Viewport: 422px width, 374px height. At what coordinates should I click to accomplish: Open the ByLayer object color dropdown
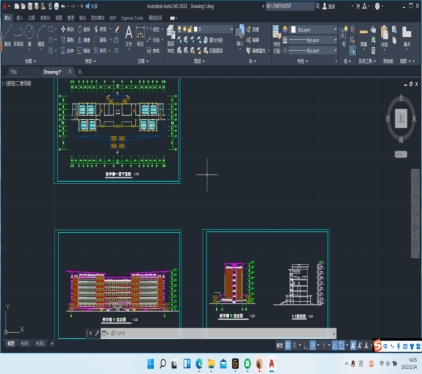314,30
